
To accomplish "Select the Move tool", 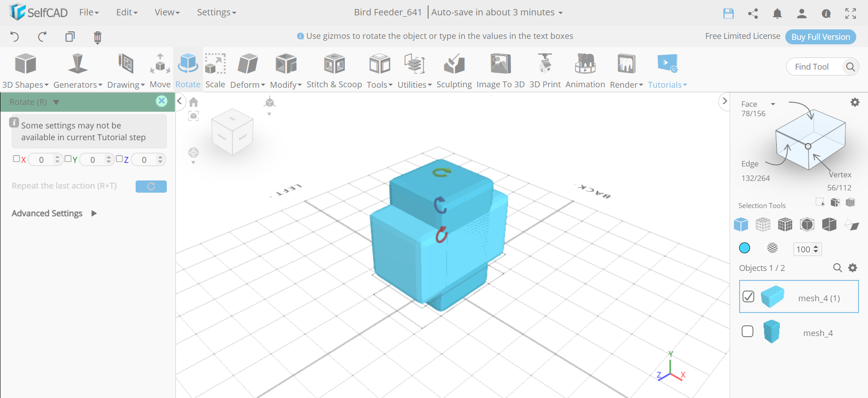I will (160, 71).
